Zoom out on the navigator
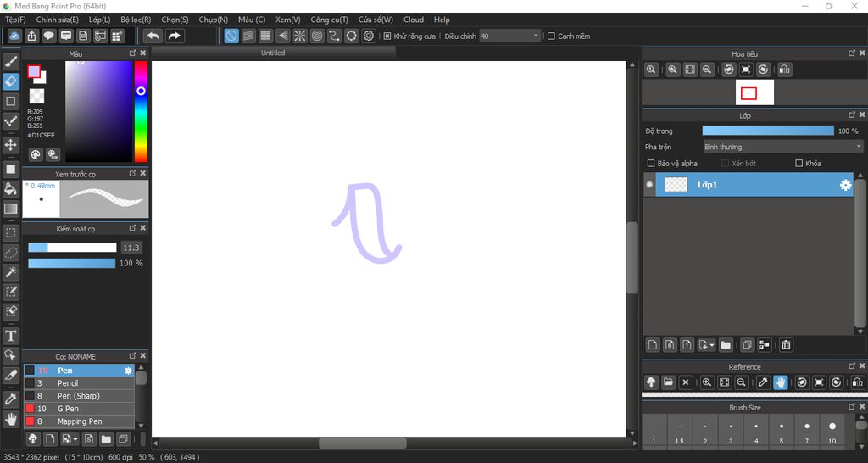The width and height of the screenshot is (868, 463). click(x=707, y=70)
